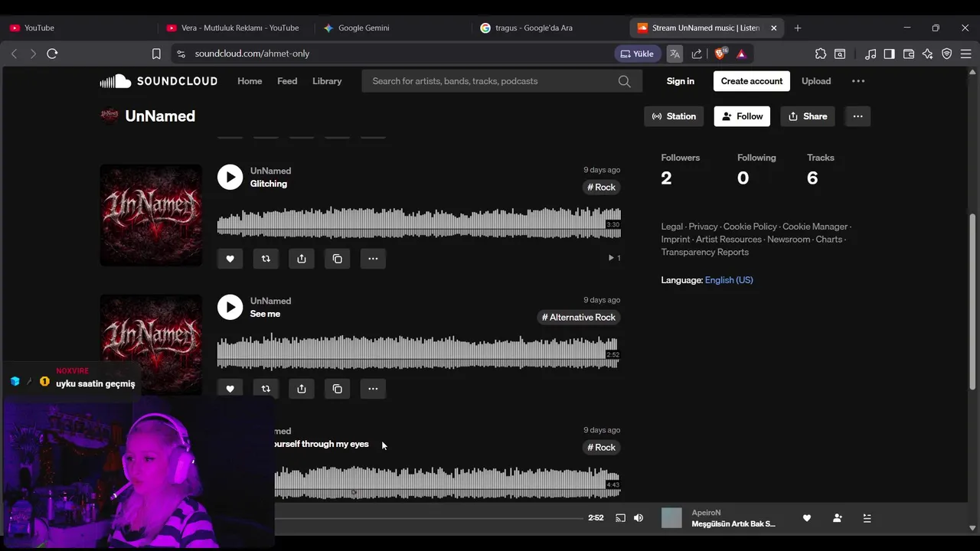Play the See me track

[230, 307]
